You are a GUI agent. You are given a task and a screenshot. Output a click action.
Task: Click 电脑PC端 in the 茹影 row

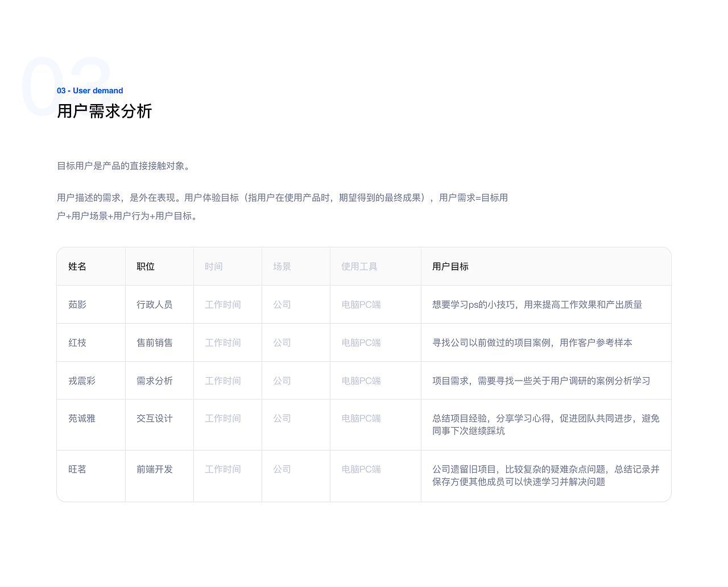[361, 305]
